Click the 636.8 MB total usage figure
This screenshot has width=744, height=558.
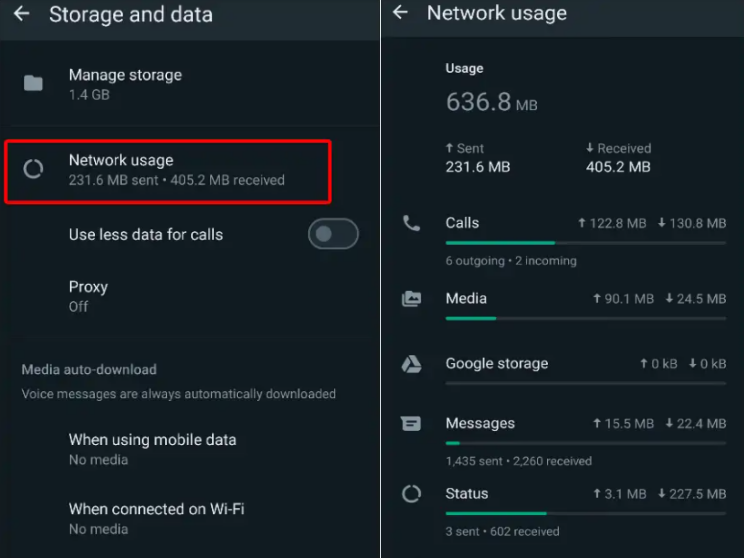click(491, 102)
